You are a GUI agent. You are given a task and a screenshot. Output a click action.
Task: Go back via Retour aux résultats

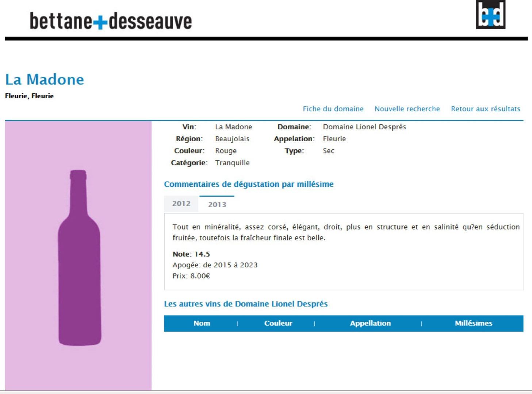[486, 109]
